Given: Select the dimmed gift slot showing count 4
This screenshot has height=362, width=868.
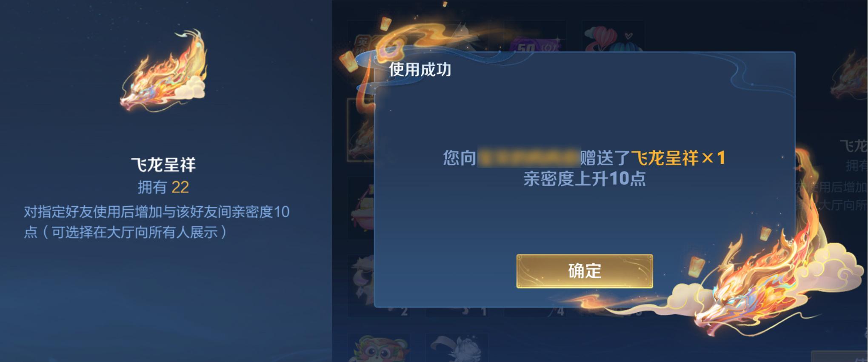Looking at the screenshot, I should pyautogui.click(x=535, y=312).
